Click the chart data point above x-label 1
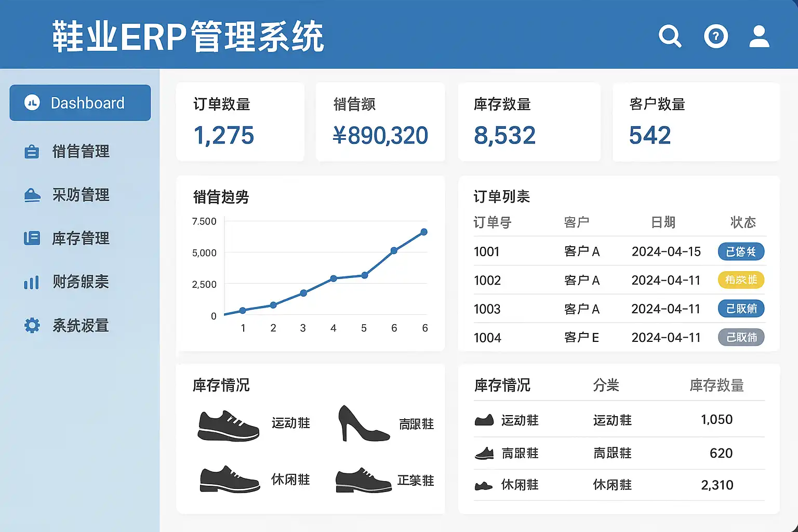This screenshot has width=798, height=532. coord(243,311)
